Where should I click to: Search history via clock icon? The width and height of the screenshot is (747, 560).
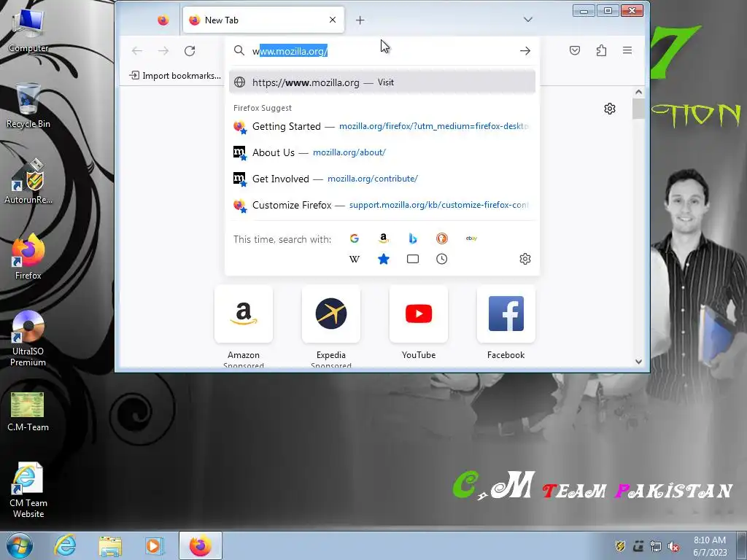442,259
